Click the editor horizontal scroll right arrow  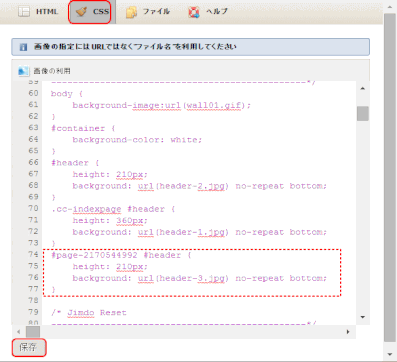coord(348,332)
